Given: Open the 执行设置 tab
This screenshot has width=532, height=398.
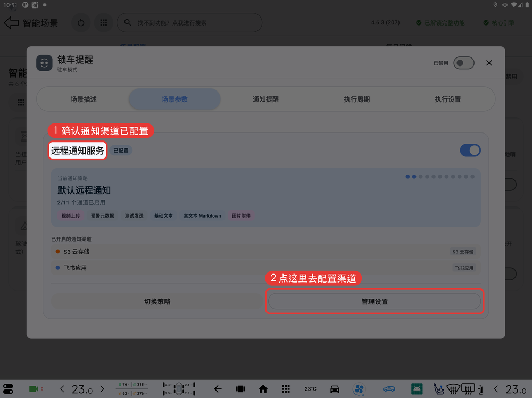Looking at the screenshot, I should click(448, 99).
